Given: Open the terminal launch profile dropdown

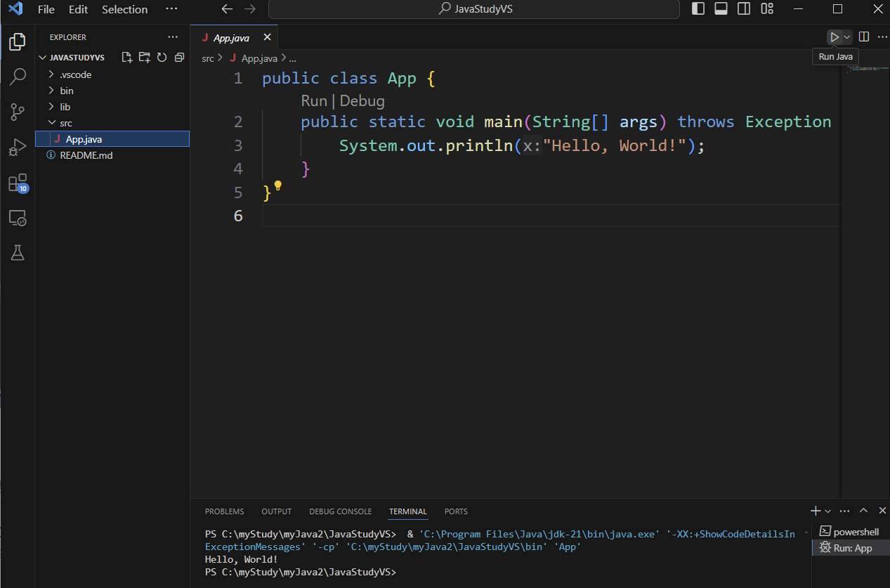Looking at the screenshot, I should pos(827,511).
